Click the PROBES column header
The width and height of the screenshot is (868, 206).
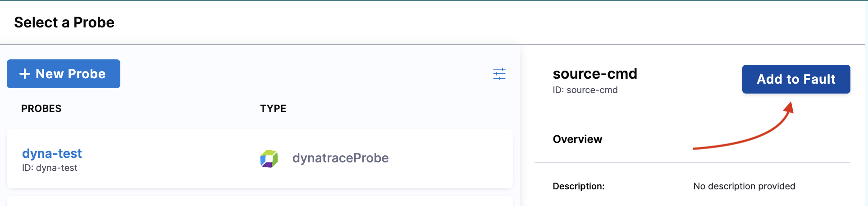pos(41,108)
